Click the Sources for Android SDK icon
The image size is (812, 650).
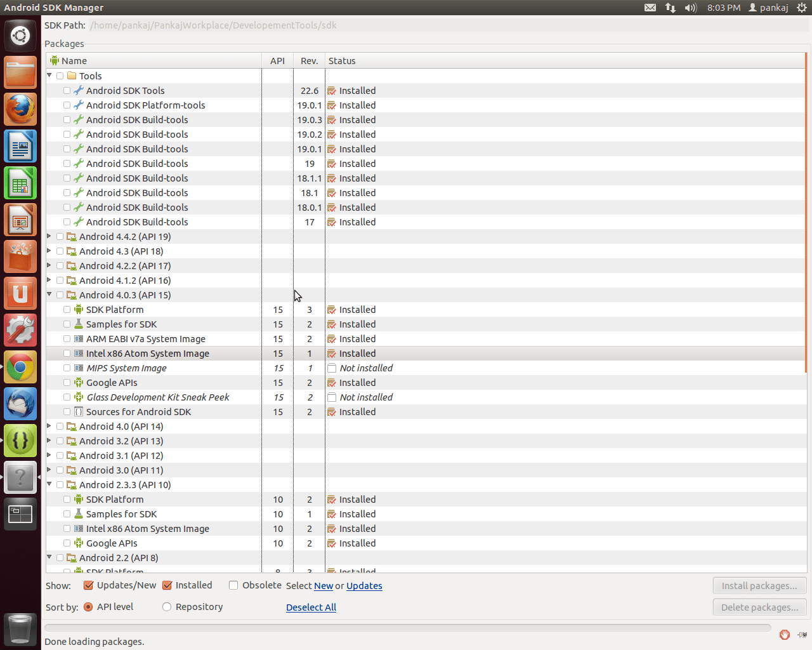(79, 411)
